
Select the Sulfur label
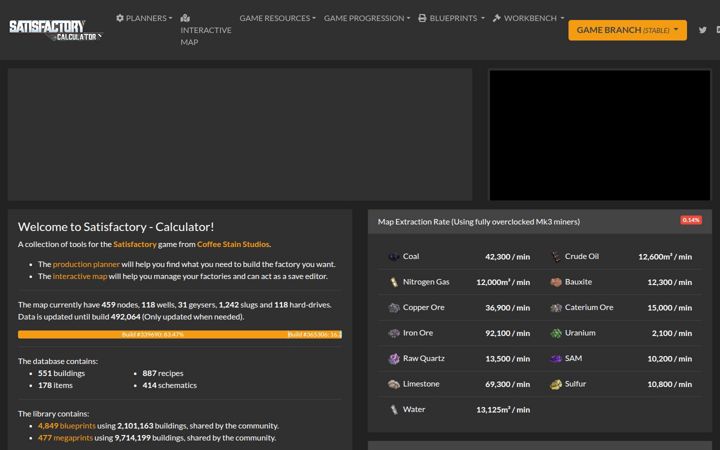575,384
